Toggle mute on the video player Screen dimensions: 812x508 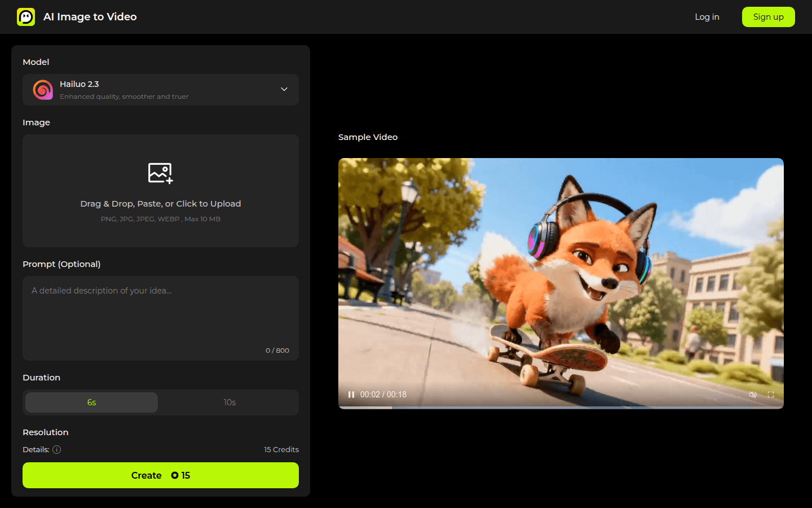pyautogui.click(x=753, y=394)
